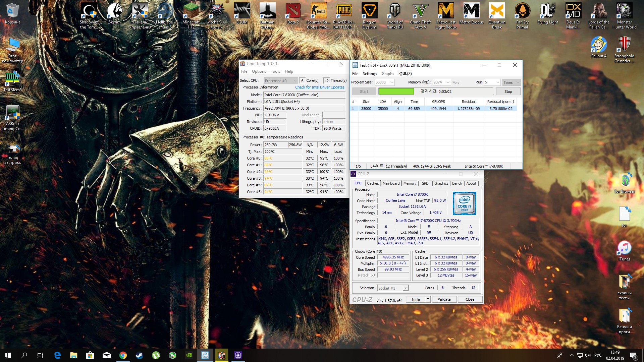Click the Steam icon in the taskbar
The image size is (644, 362).
[x=140, y=355]
